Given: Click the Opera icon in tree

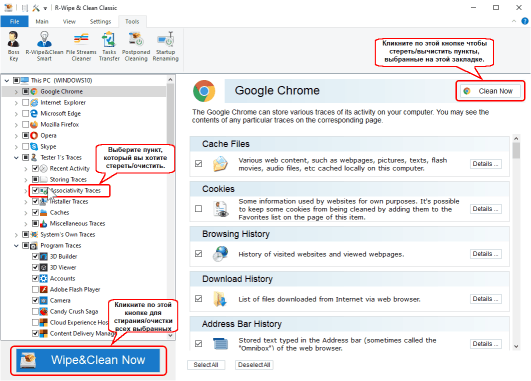Looking at the screenshot, I should click(x=34, y=135).
